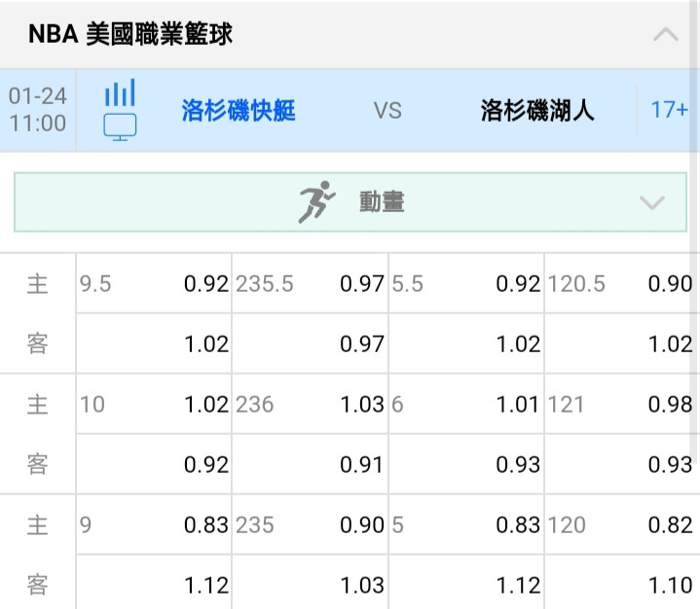Open the 洛杉磯快艇 team link
The image size is (700, 609).
(239, 110)
